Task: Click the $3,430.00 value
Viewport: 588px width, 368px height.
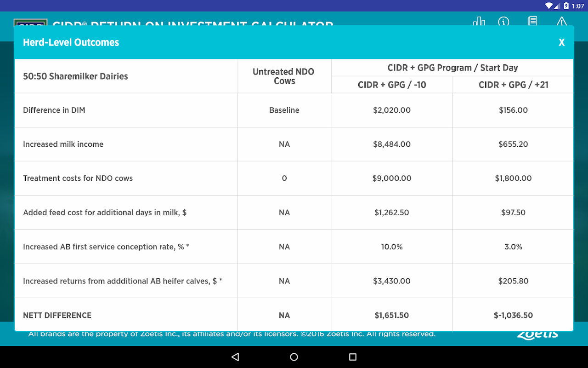Action: coord(392,281)
